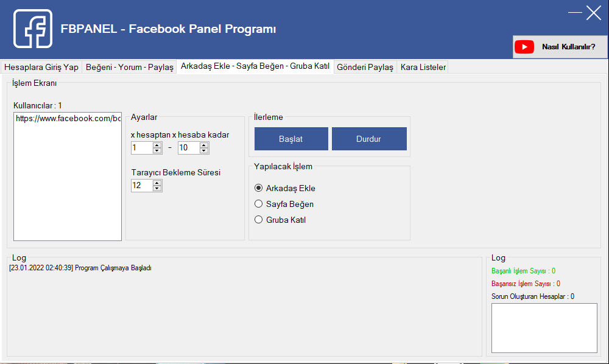Open the Hesaplara Giriş Yap tab
The height and width of the screenshot is (364, 609).
41,67
